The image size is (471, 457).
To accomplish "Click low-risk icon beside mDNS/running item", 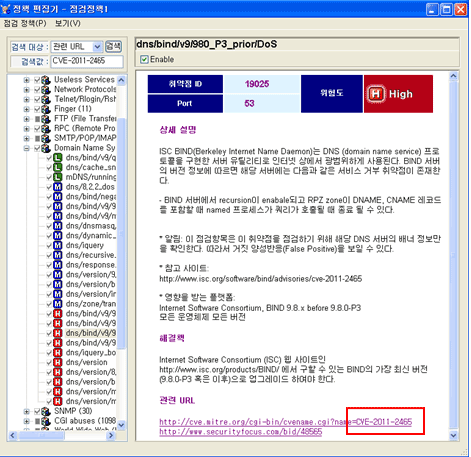I will pos(58,177).
